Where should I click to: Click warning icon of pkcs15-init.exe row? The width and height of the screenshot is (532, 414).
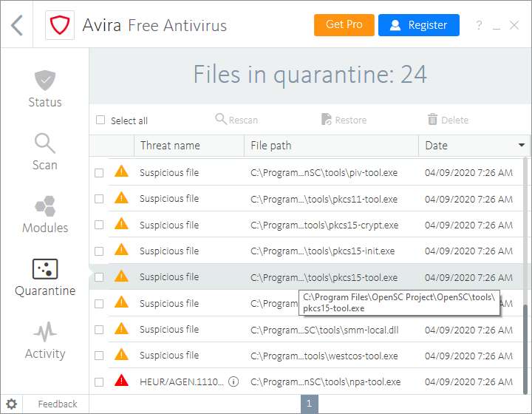click(121, 250)
